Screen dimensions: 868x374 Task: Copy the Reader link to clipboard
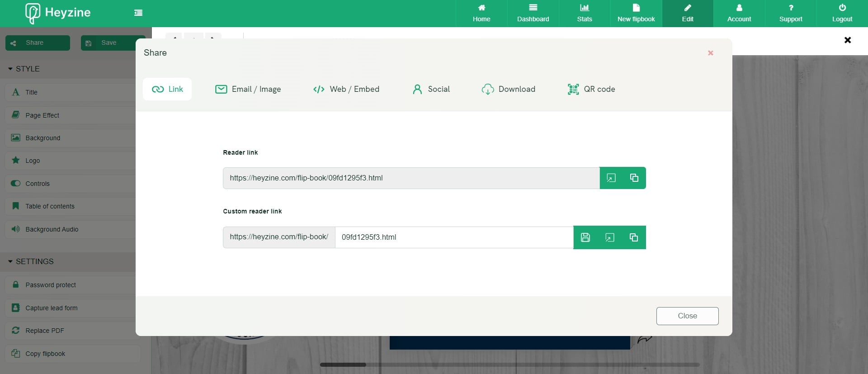[634, 178]
